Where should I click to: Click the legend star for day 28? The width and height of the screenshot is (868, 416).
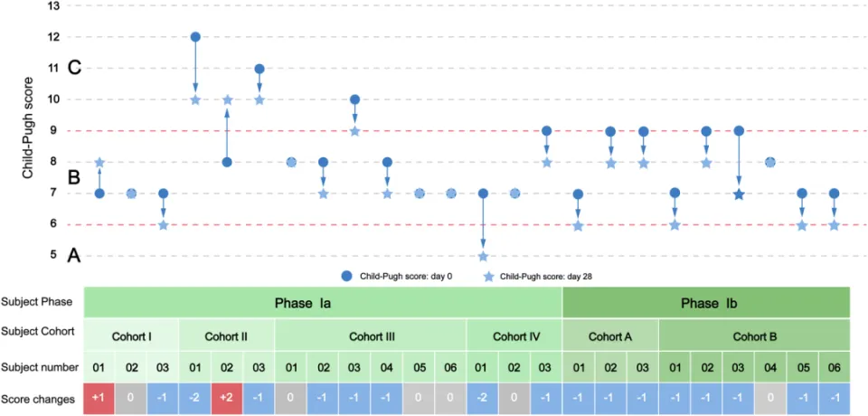(x=487, y=275)
